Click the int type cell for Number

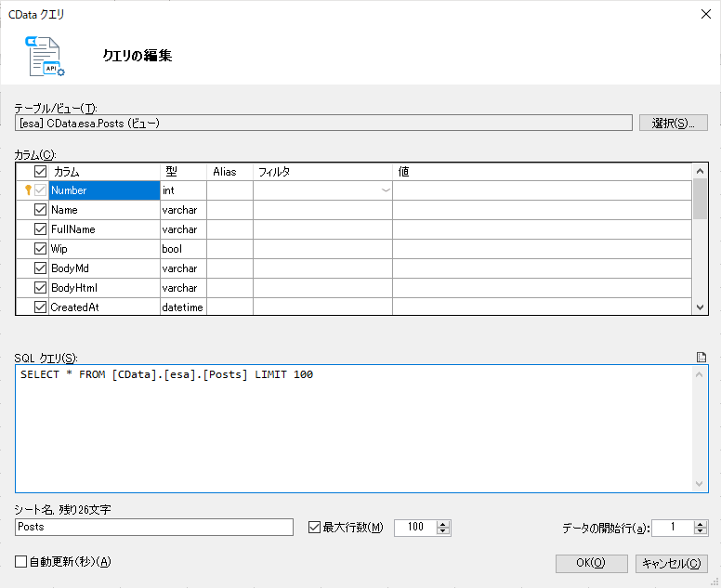[183, 190]
